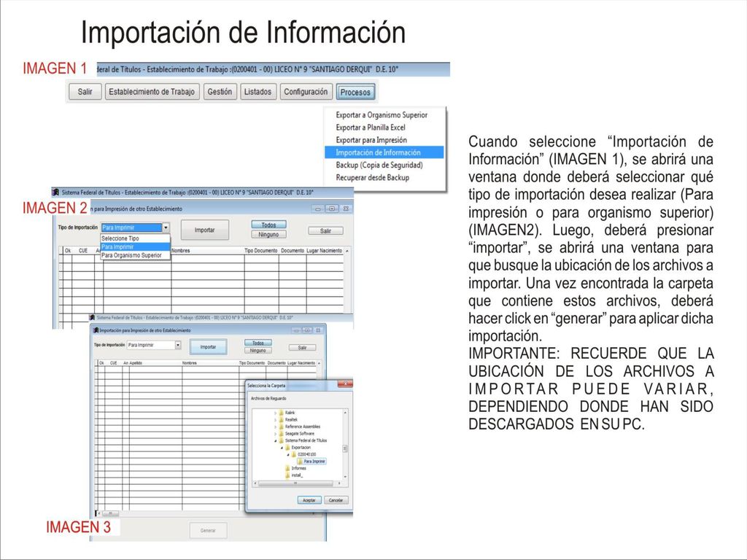The image size is (747, 560).
Task: Click app icon in IMAGEN 2 title bar
Action: click(56, 192)
